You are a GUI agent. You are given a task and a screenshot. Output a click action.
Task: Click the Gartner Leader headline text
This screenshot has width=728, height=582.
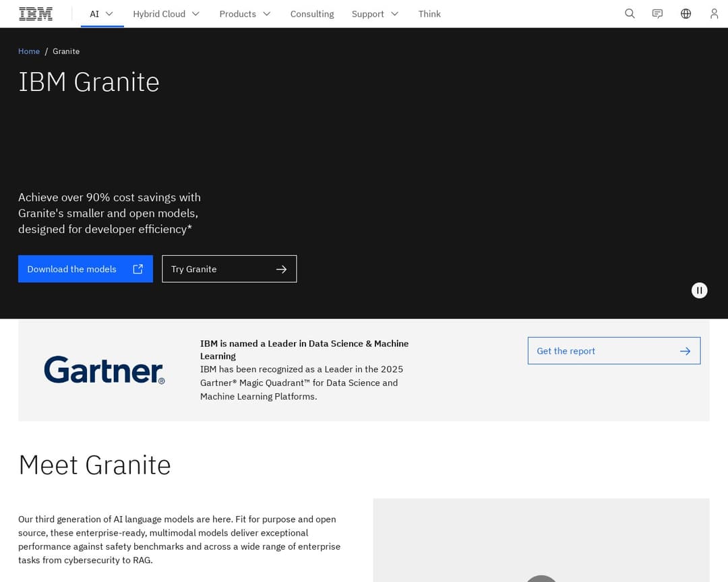(x=304, y=350)
